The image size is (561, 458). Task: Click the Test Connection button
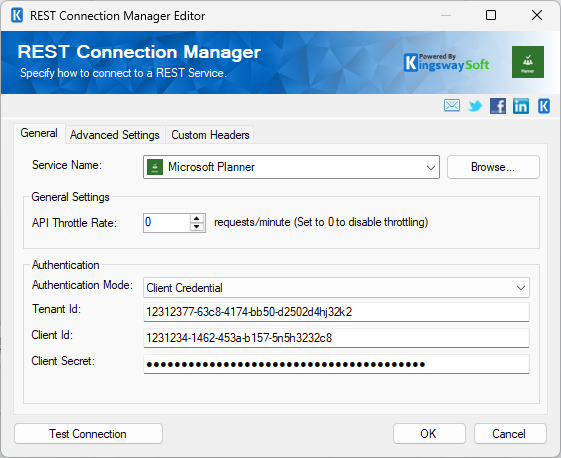[88, 434]
